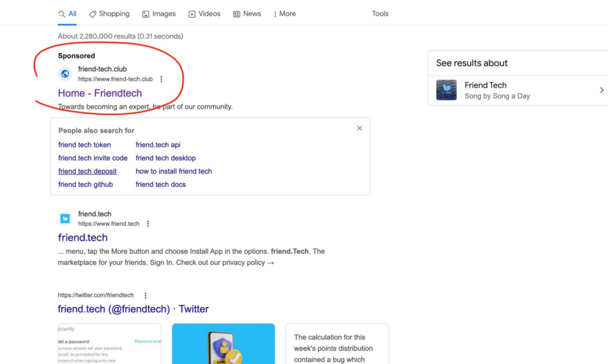Open three-dot menu beside www.friend.tech URL
608x364 pixels.
(x=148, y=224)
